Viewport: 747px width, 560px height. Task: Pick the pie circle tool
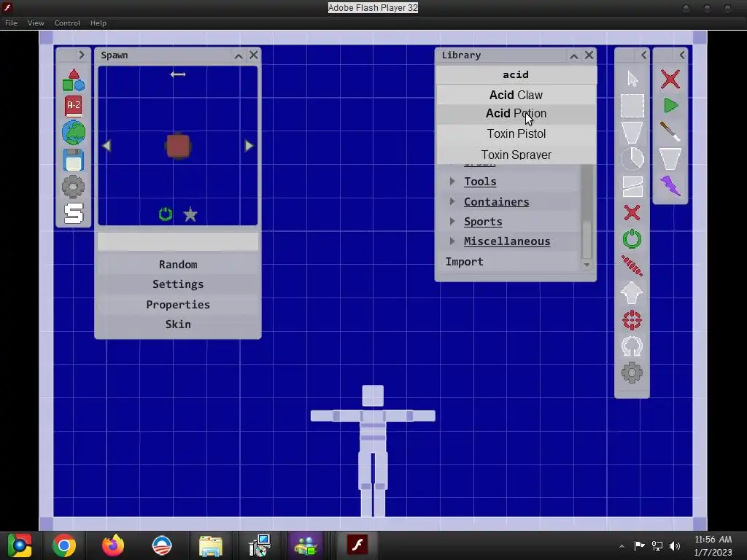click(x=632, y=159)
